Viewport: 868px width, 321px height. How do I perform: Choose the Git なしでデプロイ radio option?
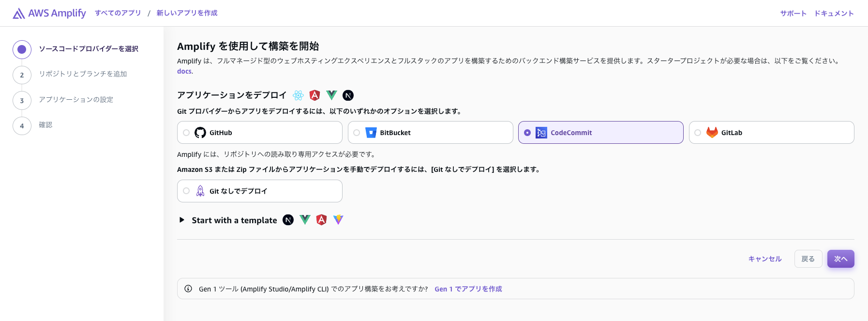(186, 191)
